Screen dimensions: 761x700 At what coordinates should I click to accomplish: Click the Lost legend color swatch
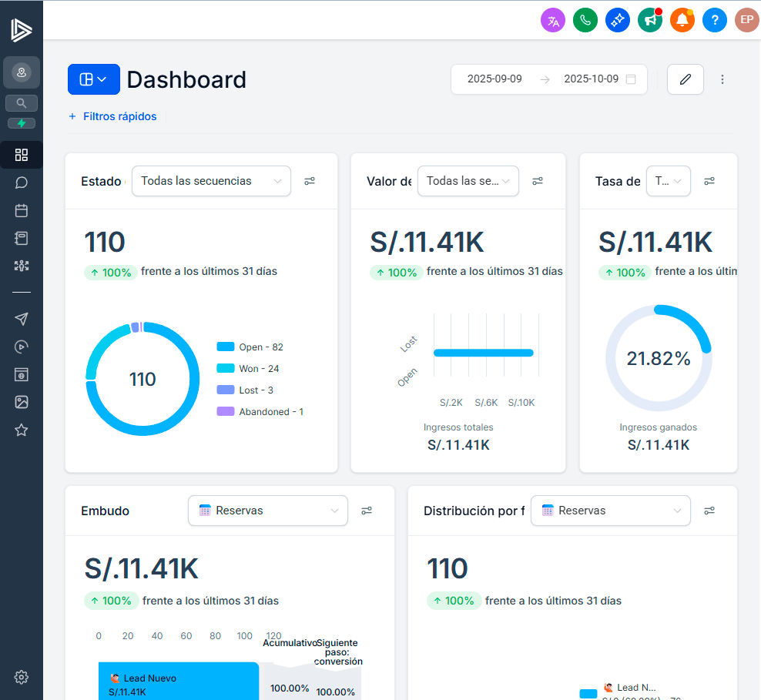tap(226, 390)
